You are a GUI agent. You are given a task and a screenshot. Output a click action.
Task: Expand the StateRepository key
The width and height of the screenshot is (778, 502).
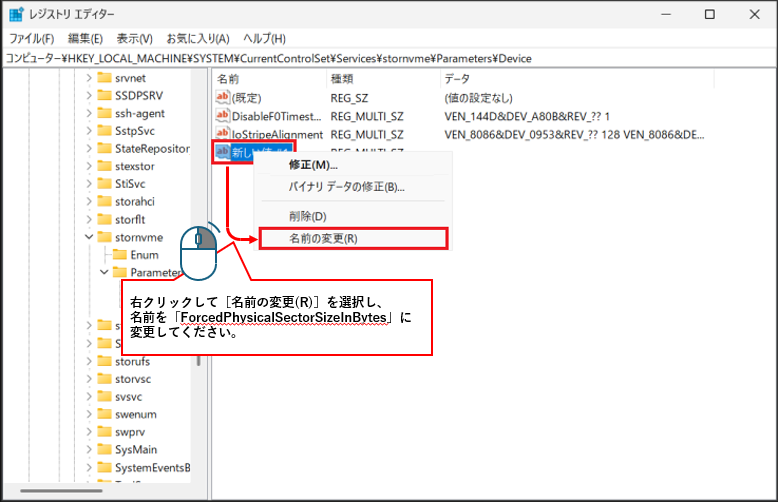pos(89,148)
